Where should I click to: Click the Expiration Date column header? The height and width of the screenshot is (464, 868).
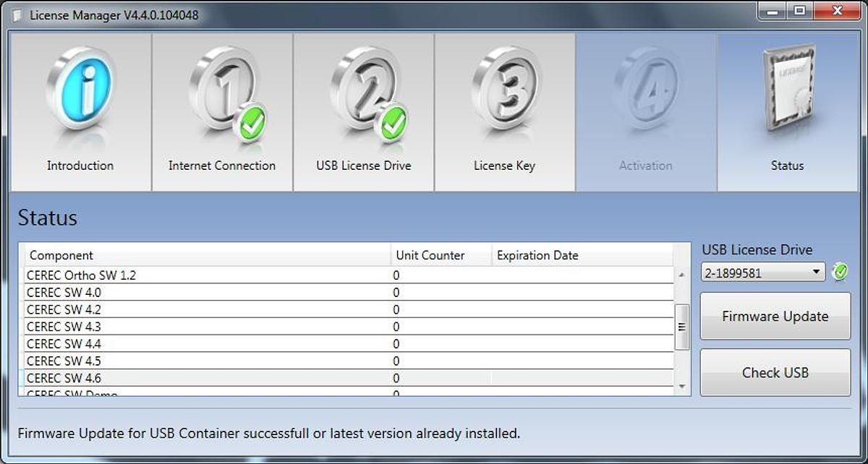537,255
